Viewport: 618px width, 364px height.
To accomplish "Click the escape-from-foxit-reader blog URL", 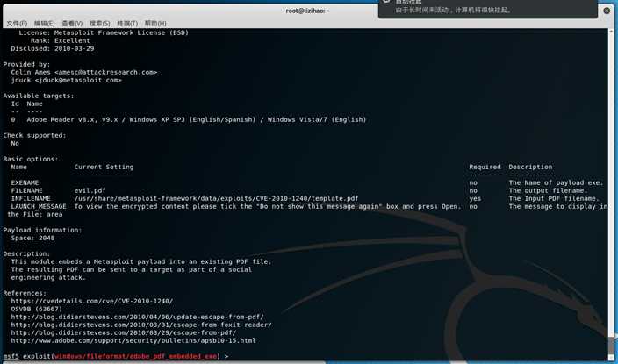I will (x=141, y=325).
